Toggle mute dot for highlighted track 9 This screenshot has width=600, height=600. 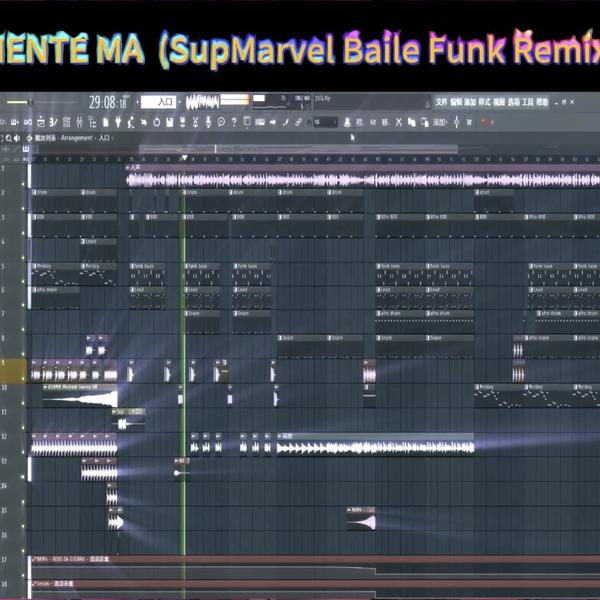click(23, 378)
